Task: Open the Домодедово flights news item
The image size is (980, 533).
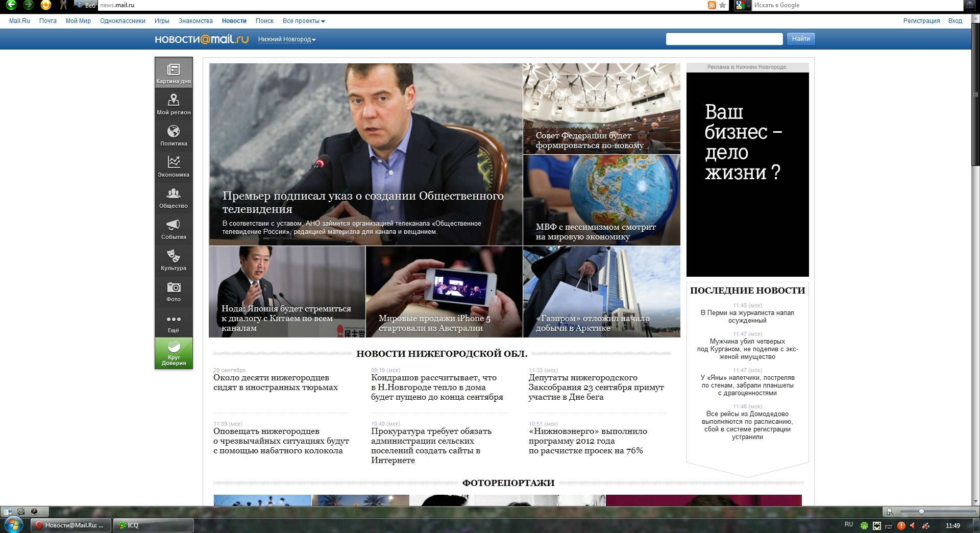Action: click(747, 425)
